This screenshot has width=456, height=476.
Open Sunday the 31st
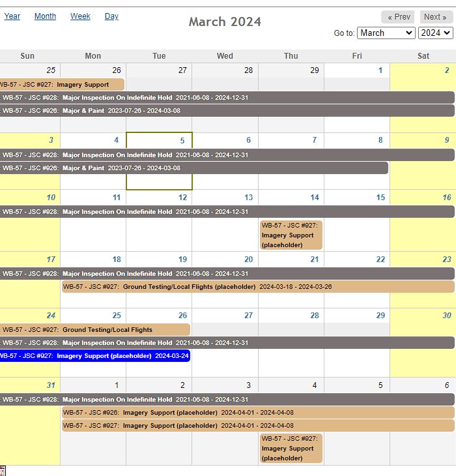point(51,385)
